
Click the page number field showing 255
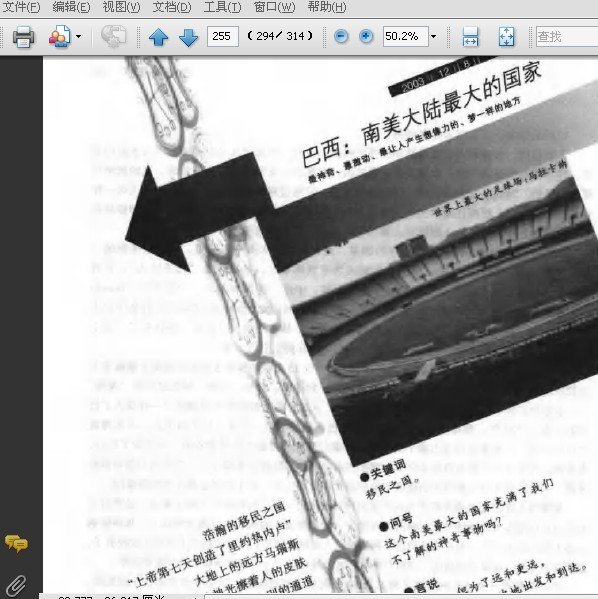click(x=222, y=37)
